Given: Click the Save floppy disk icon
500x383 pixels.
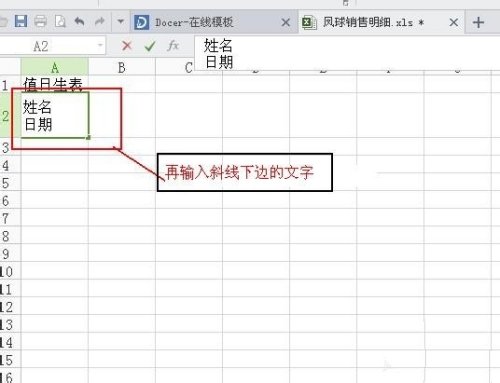Looking at the screenshot, I should [21, 22].
